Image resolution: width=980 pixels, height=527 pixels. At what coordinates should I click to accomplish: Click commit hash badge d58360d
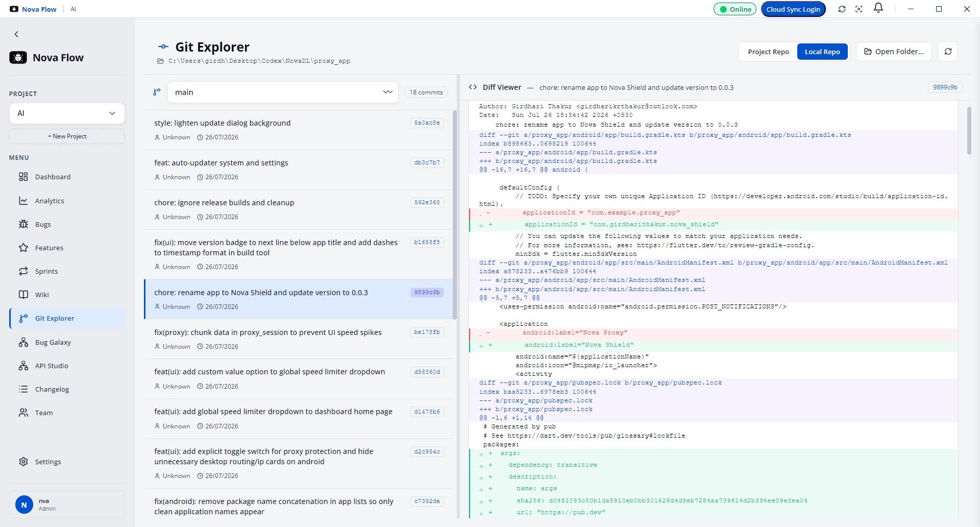click(x=427, y=372)
